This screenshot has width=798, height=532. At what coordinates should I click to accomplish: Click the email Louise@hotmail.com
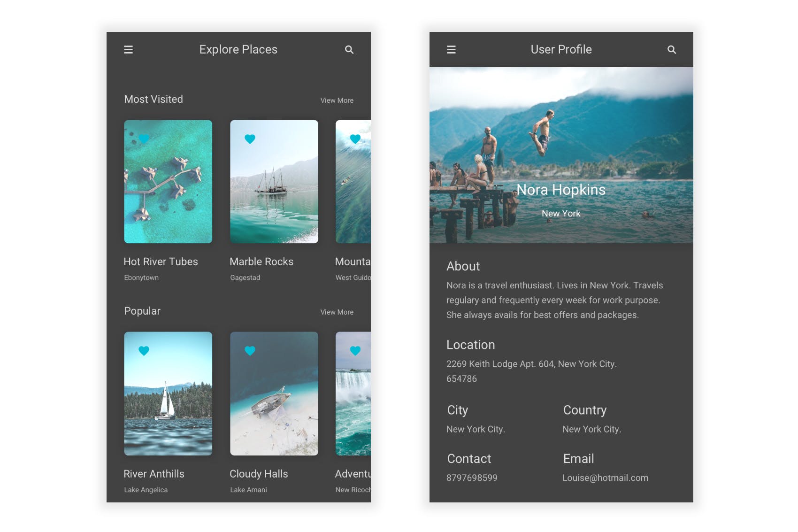606,478
